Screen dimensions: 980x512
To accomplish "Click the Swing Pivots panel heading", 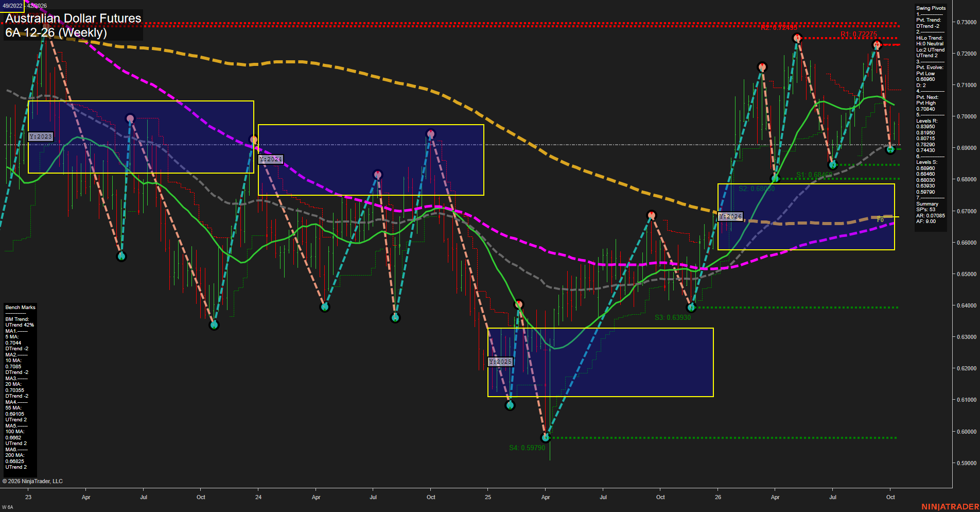I will coord(931,8).
